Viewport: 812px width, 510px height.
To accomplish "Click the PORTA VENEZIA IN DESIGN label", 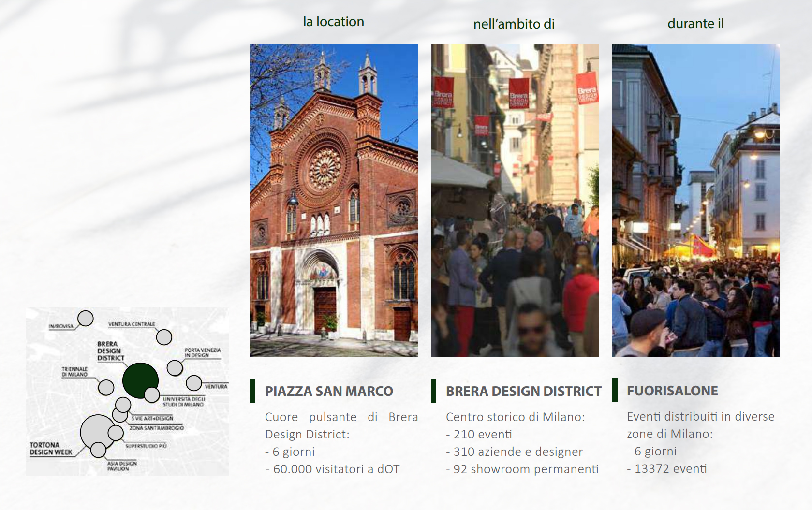I will click(203, 352).
